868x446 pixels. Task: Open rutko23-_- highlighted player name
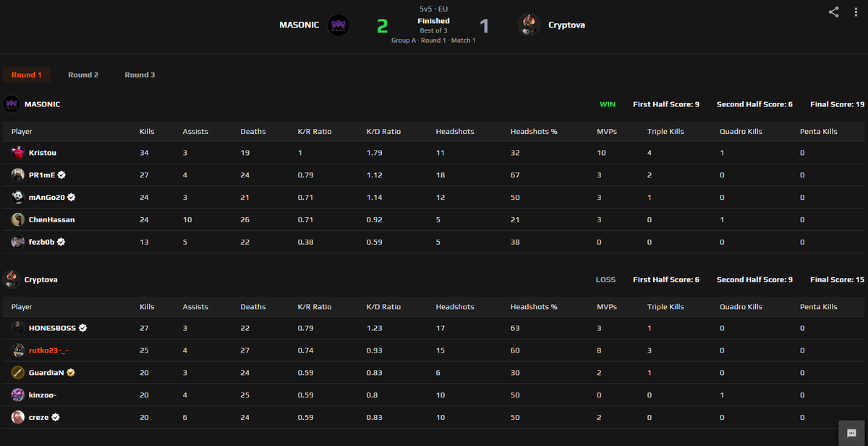(49, 350)
